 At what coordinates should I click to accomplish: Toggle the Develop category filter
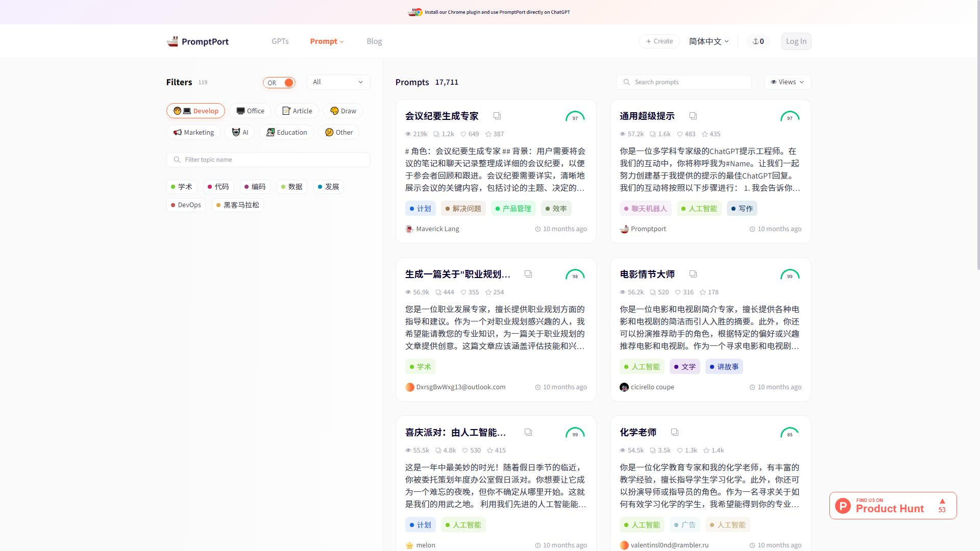196,111
